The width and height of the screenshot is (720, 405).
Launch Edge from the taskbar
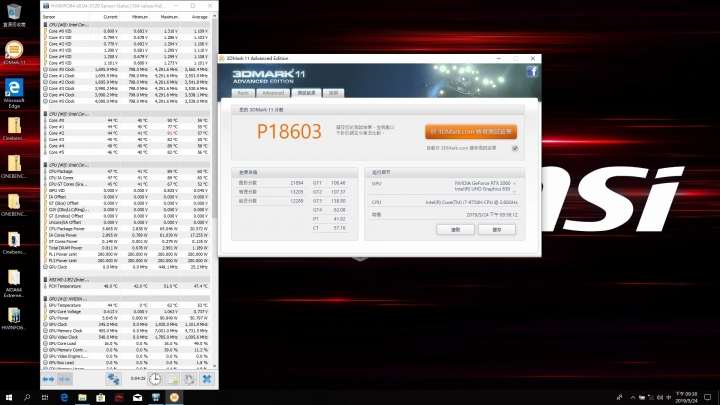(x=64, y=398)
